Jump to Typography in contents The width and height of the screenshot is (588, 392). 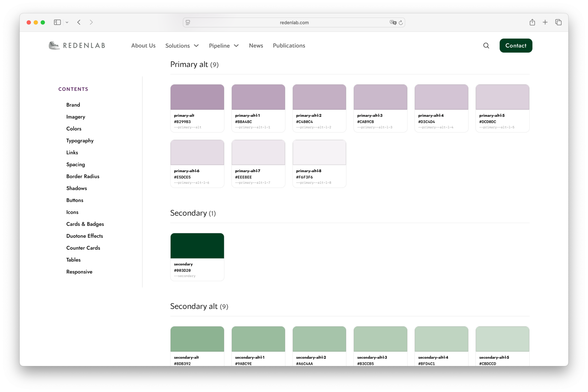(x=80, y=141)
